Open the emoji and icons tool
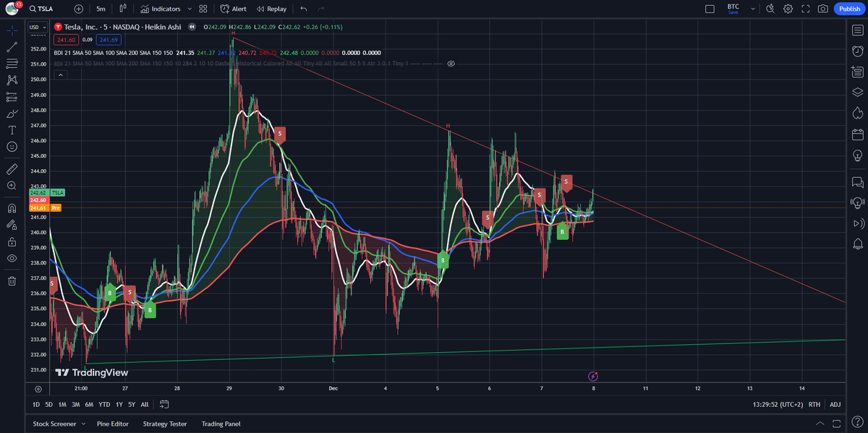Image resolution: width=868 pixels, height=433 pixels. pyautogui.click(x=12, y=147)
